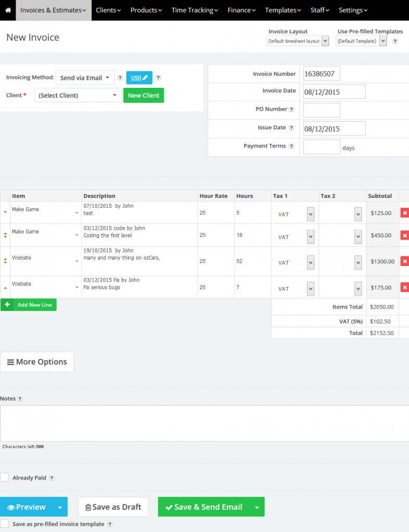Click Save as Draft button
The height and width of the screenshot is (532, 409).
(x=113, y=507)
